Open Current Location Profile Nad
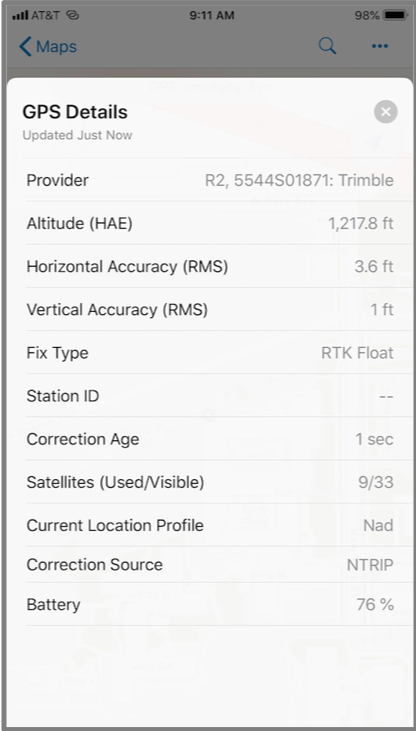Screen dimensions: 416x731 pos(210,525)
